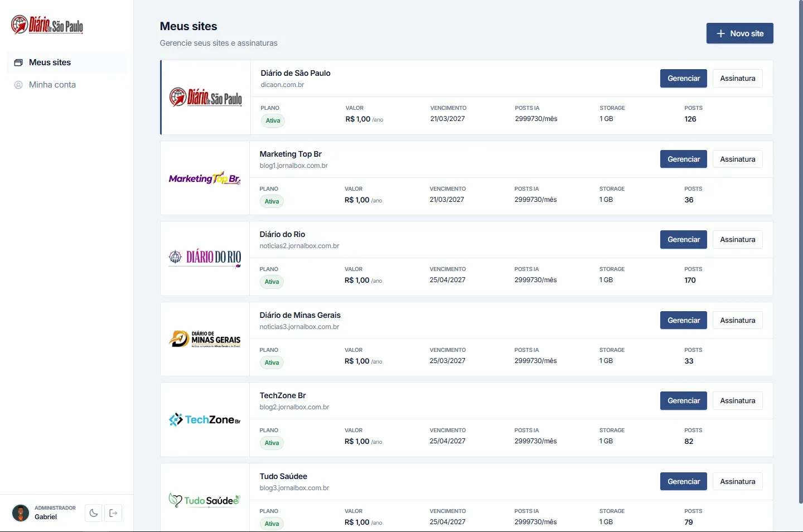Click the Marketing Top Br site title

pyautogui.click(x=291, y=154)
